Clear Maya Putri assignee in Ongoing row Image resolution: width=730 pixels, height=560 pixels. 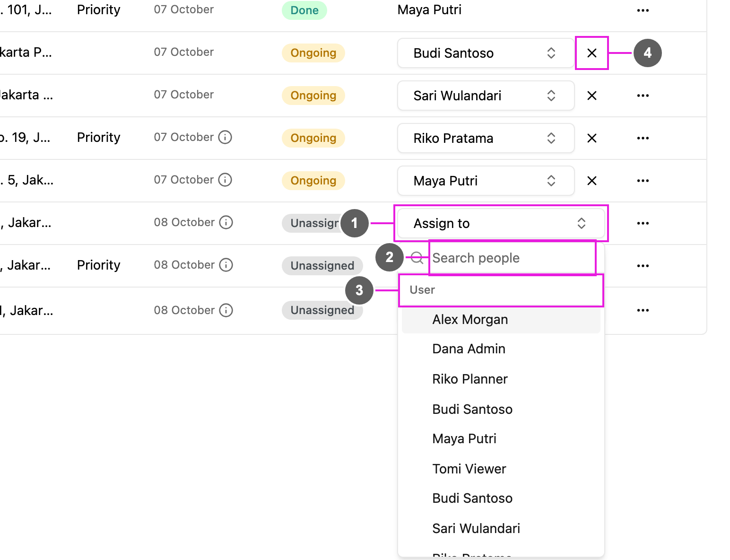(x=591, y=181)
